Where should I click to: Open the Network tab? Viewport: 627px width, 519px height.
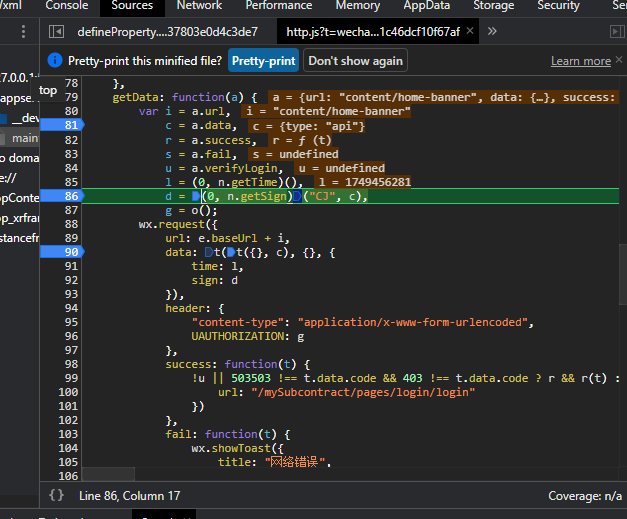pos(199,6)
